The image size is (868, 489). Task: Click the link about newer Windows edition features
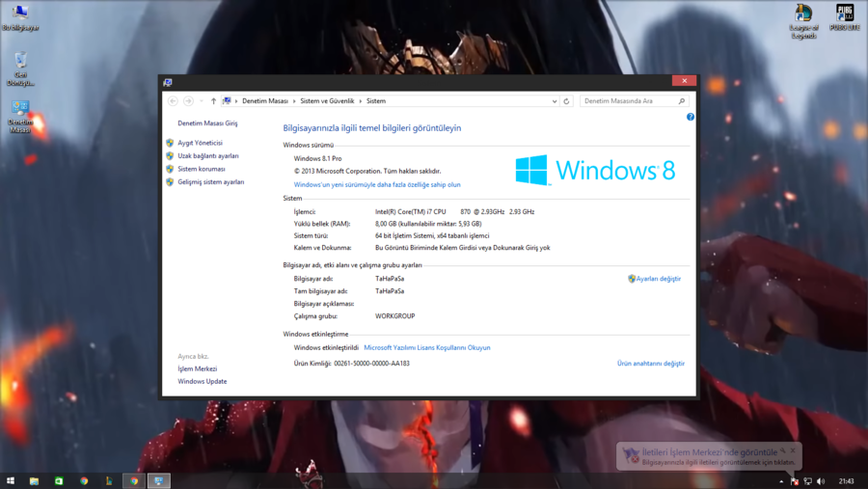pyautogui.click(x=377, y=185)
